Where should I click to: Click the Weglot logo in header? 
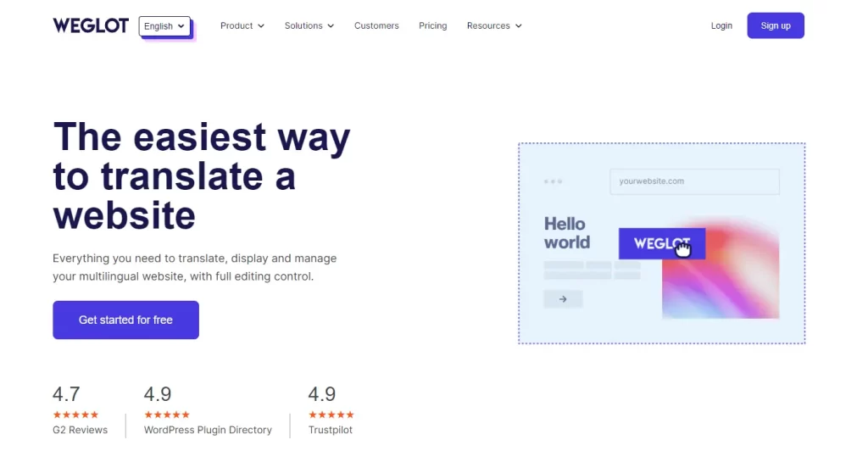pos(91,25)
